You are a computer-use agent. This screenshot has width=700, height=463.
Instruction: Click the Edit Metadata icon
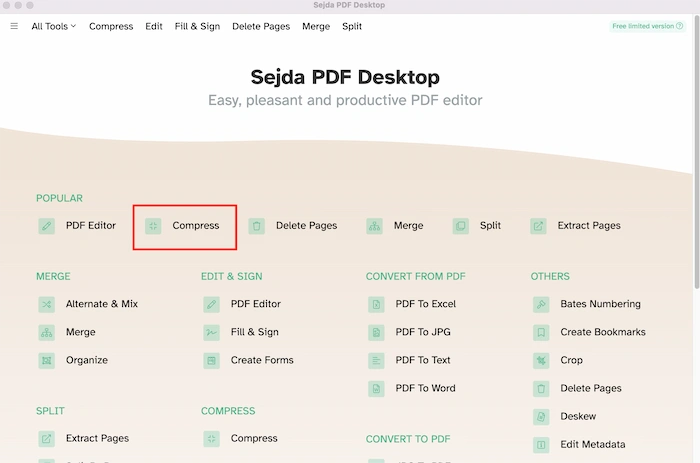(541, 445)
